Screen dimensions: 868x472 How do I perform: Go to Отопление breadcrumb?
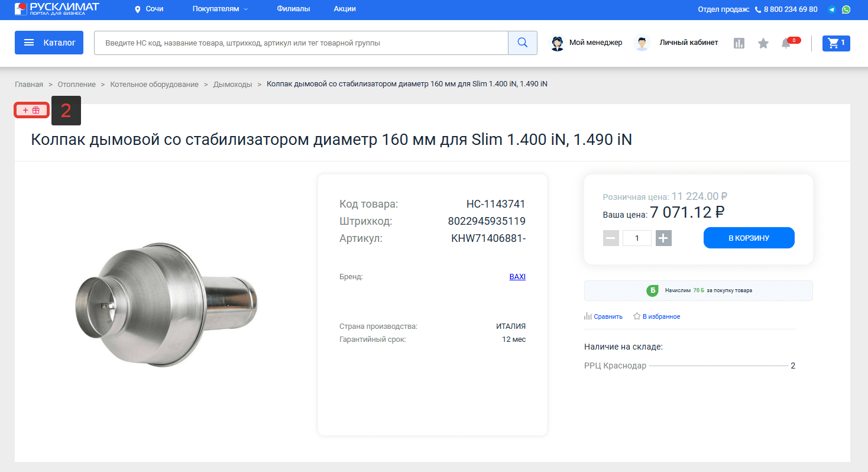pyautogui.click(x=77, y=84)
